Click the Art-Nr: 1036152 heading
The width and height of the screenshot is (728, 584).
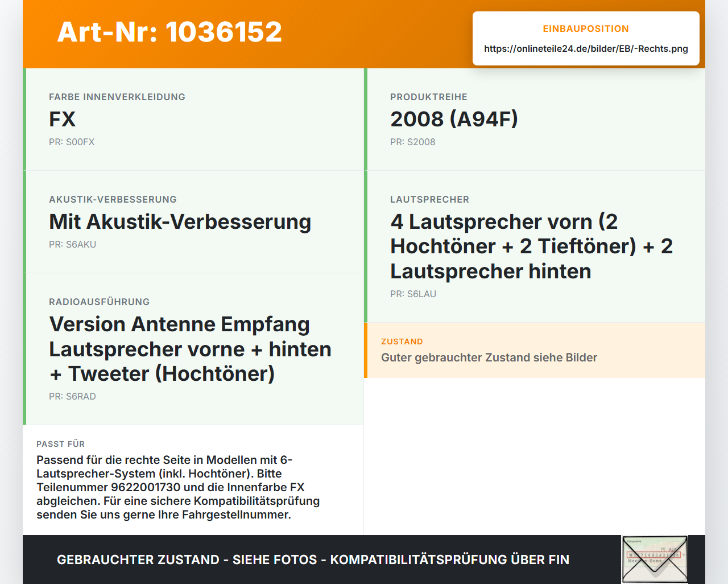tap(169, 32)
